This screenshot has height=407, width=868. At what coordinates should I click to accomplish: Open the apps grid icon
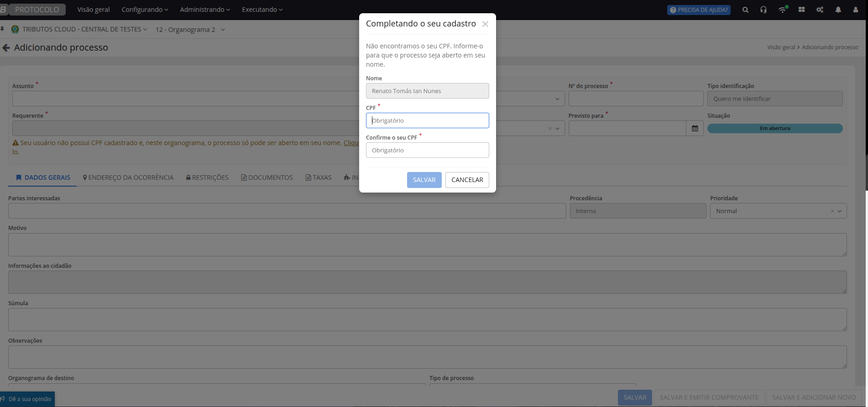click(x=801, y=10)
